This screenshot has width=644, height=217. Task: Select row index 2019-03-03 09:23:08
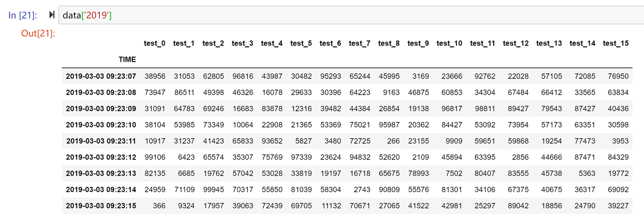(101, 92)
